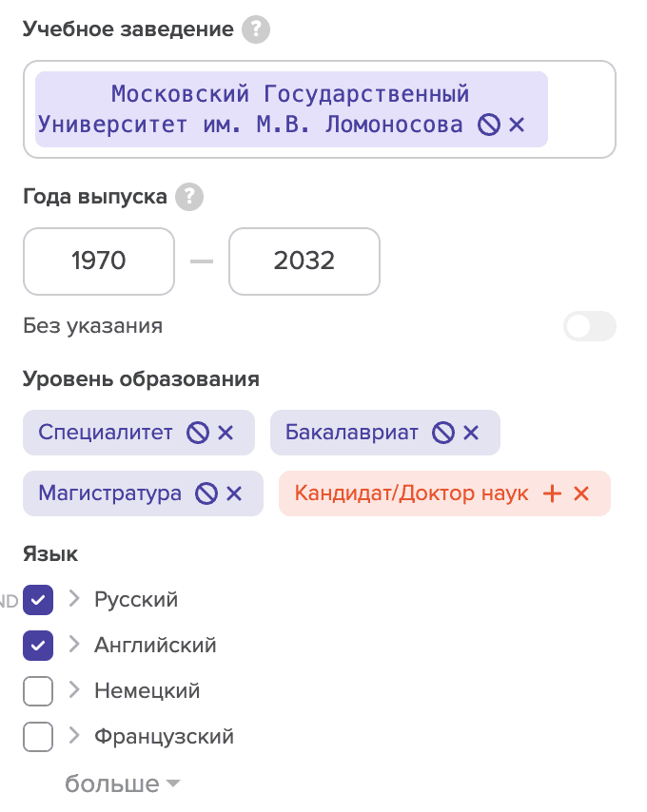Expand the Русский language levels
Screen dimensions: 647x812
[x=73, y=600]
